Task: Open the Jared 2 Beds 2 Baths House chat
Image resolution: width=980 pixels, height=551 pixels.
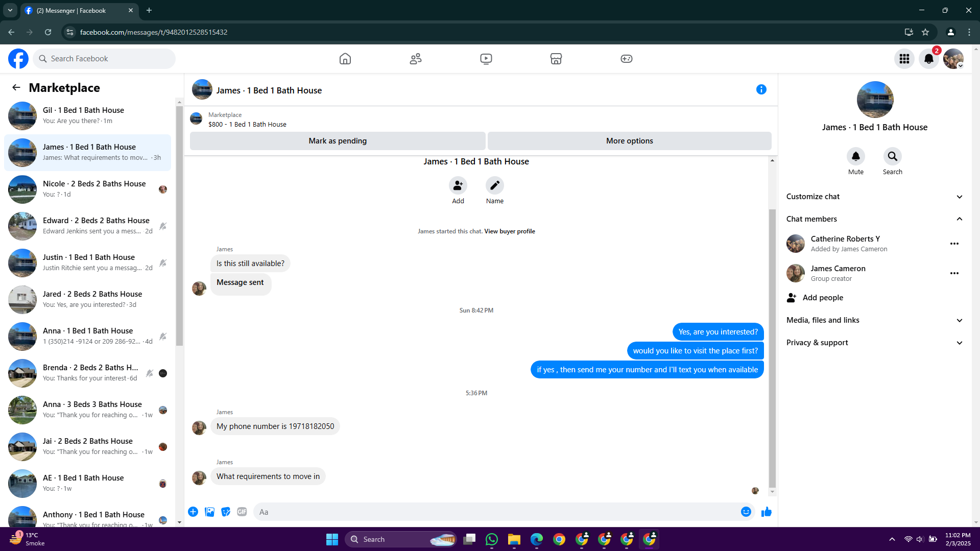Action: click(x=88, y=300)
